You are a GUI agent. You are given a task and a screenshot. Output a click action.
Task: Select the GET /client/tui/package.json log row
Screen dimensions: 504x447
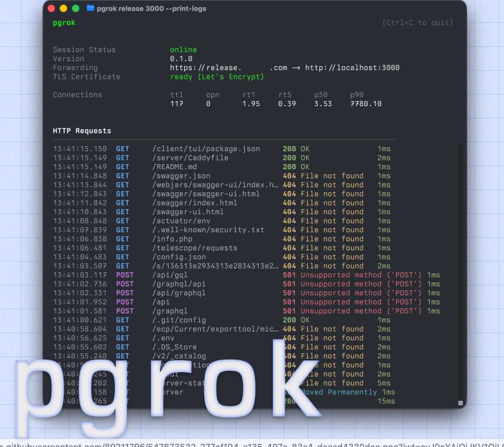pyautogui.click(x=206, y=149)
